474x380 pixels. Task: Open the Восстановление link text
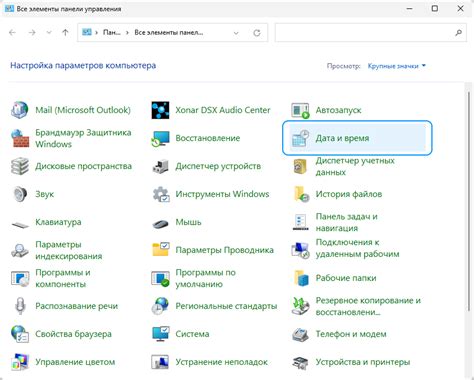tap(208, 138)
